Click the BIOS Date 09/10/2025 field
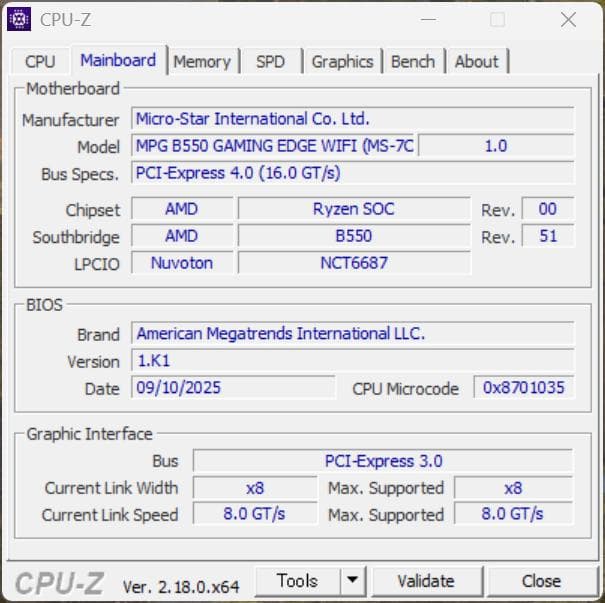The image size is (605, 603). [x=233, y=387]
